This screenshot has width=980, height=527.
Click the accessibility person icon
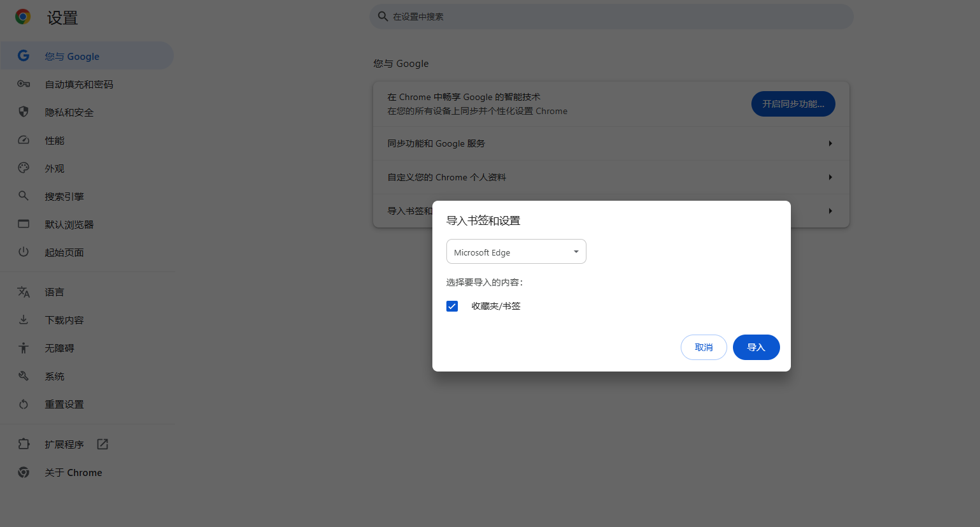coord(24,348)
